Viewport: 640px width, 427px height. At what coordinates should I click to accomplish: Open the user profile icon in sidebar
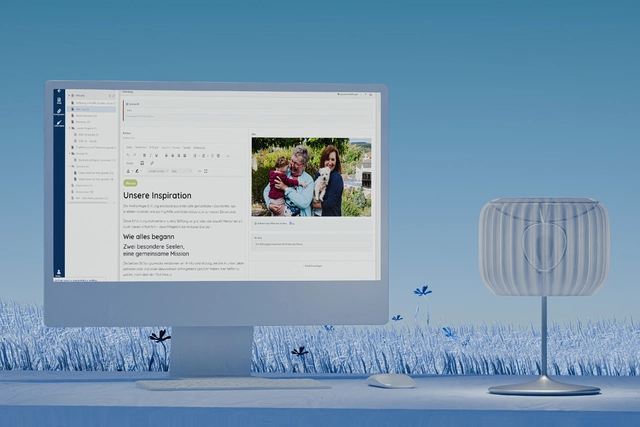pos(59,272)
